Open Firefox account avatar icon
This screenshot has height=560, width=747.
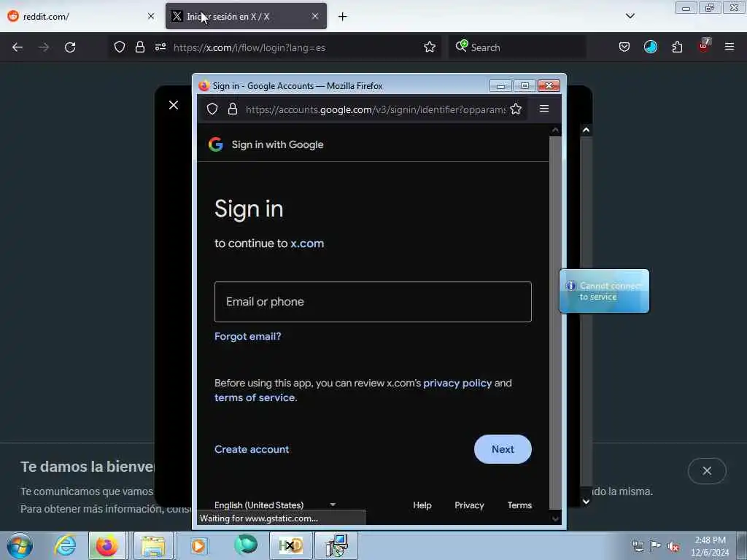point(650,47)
